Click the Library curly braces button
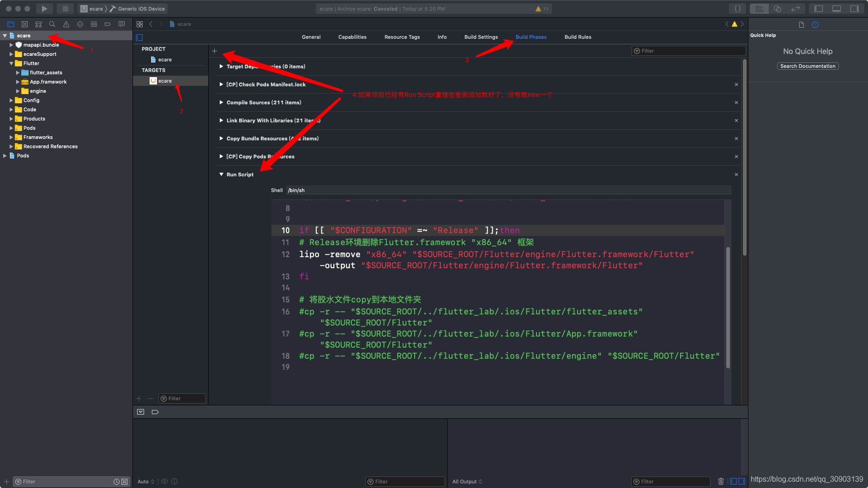This screenshot has width=868, height=488. point(738,9)
